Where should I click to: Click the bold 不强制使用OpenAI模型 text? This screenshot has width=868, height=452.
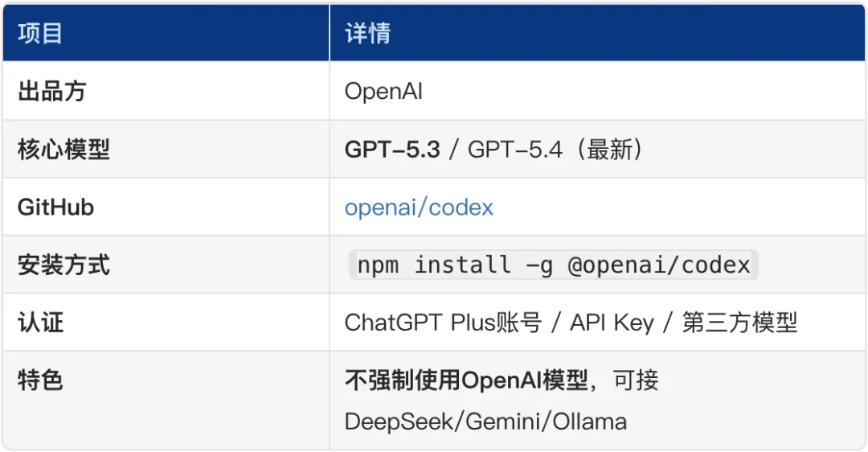[x=466, y=380]
